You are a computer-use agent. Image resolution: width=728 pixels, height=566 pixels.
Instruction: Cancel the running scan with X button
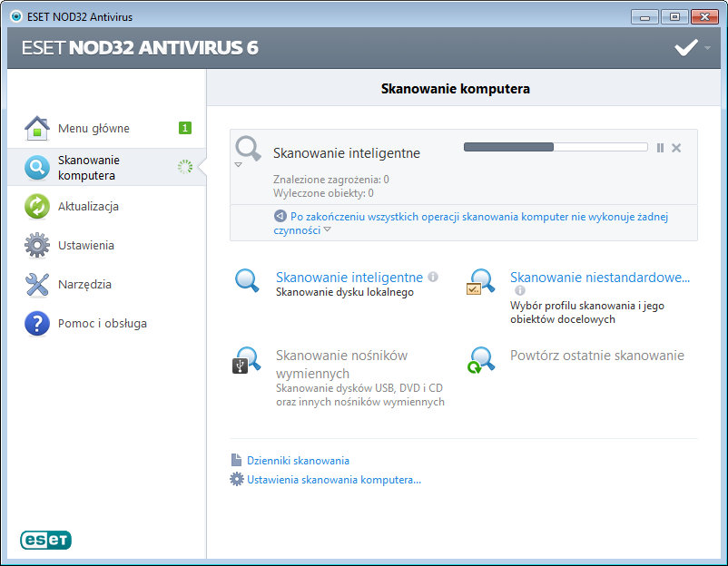tap(676, 148)
